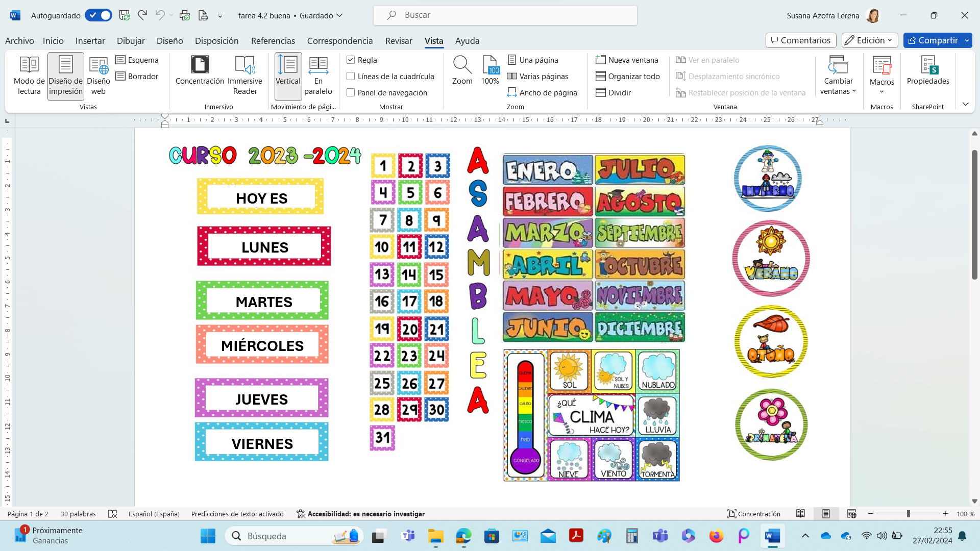Open SharePoint Propiedades

click(x=928, y=70)
